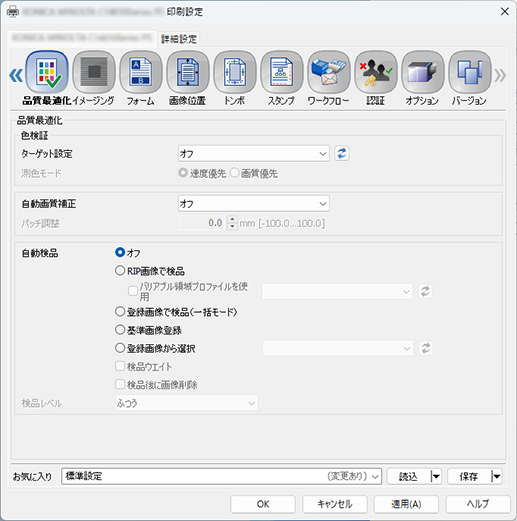517x521 pixels.
Task: Click the 適用(A) button
Action: click(x=406, y=504)
